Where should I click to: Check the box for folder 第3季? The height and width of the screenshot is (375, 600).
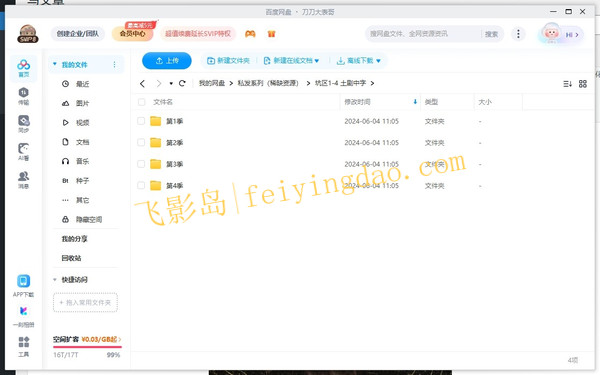click(x=141, y=164)
